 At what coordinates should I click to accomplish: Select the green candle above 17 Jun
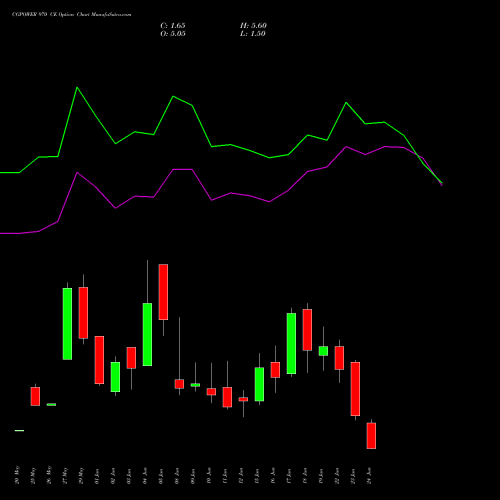coord(291,343)
